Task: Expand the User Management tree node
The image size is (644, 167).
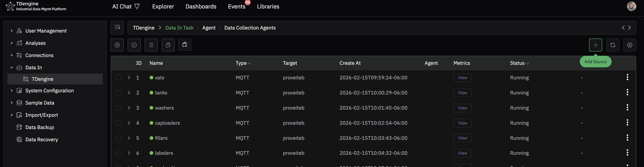Action: (x=12, y=31)
